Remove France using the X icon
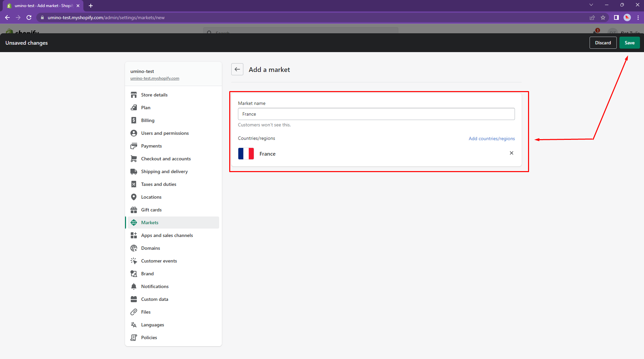 [511, 153]
